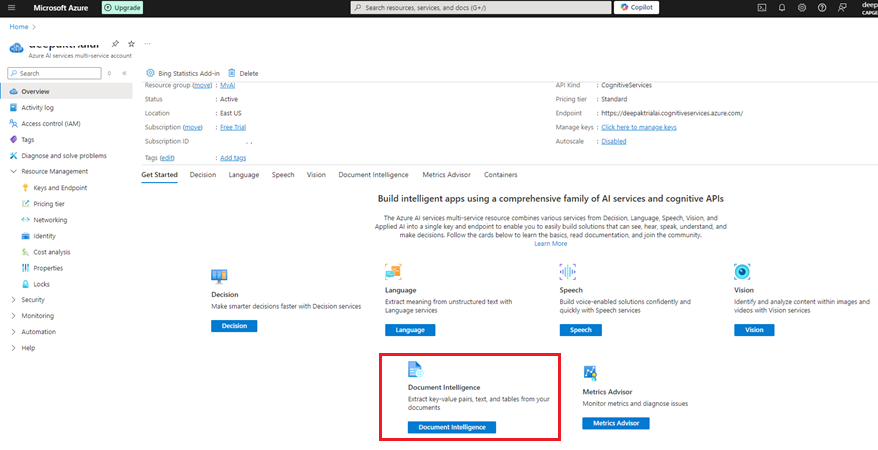The height and width of the screenshot is (450, 878).
Task: Click the blue Document Intelligence button
Action: pos(452,427)
